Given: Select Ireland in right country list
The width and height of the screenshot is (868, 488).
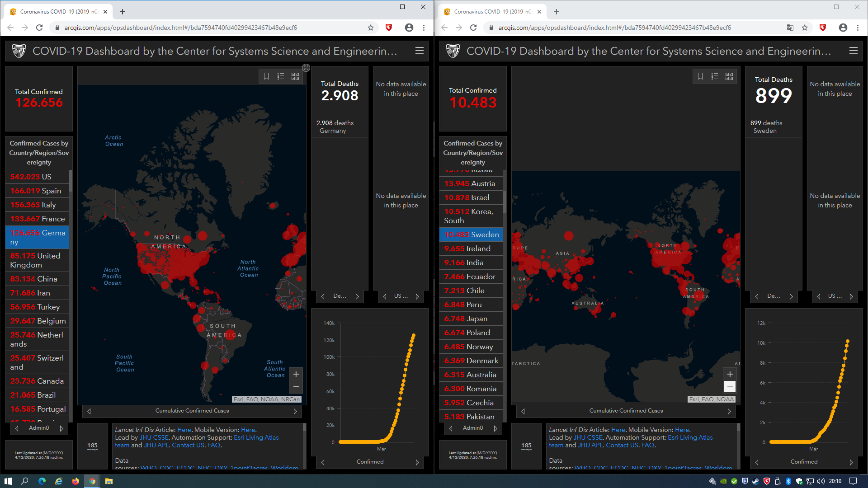Looking at the screenshot, I should (x=471, y=249).
